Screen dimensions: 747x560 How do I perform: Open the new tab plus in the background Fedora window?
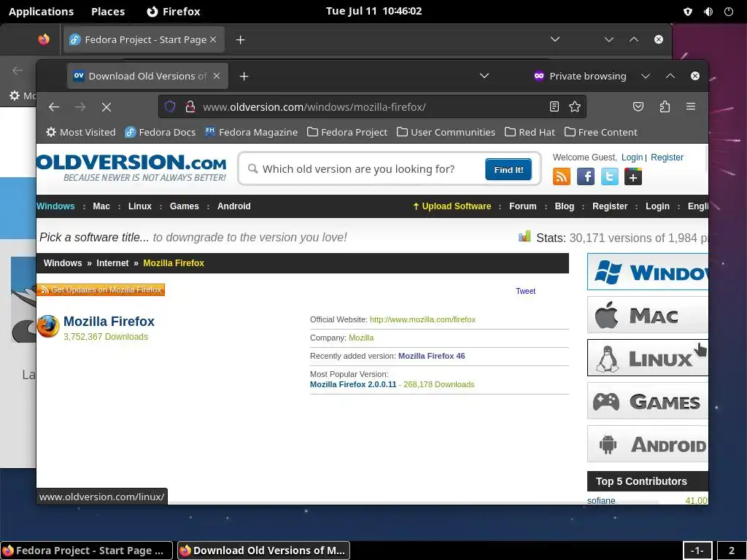coord(241,40)
